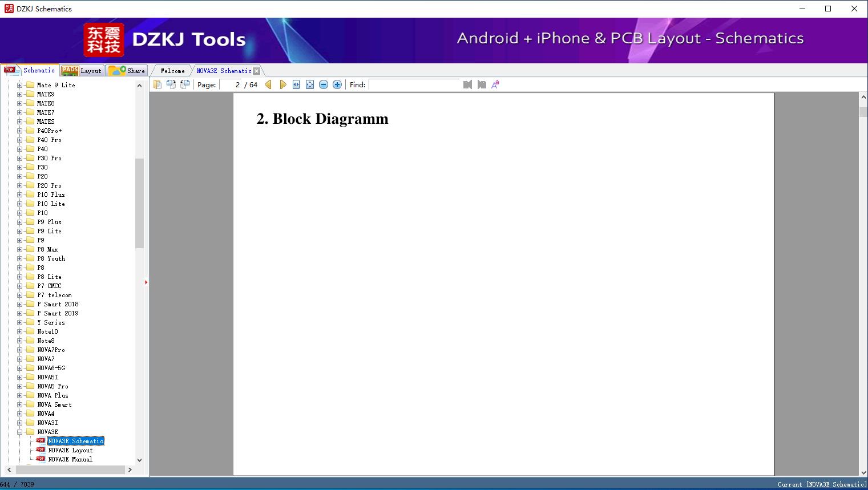Expand the P10 Plus tree node

coord(20,195)
